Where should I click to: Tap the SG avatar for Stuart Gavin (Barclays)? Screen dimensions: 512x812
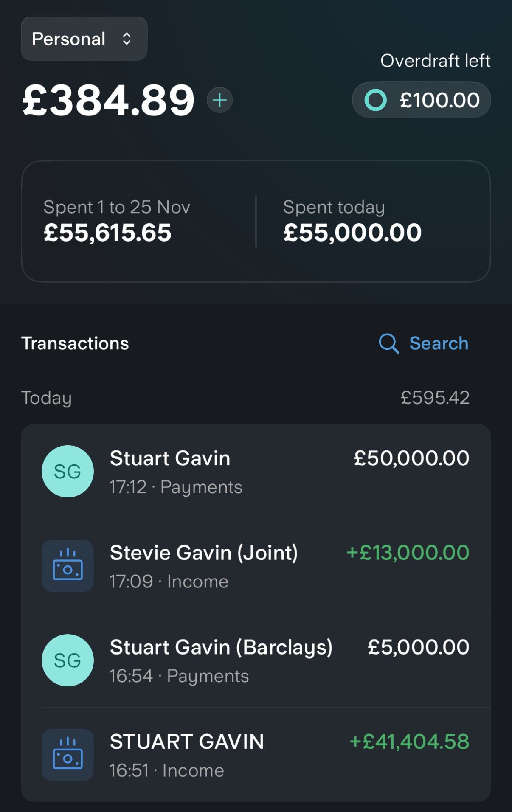point(68,660)
